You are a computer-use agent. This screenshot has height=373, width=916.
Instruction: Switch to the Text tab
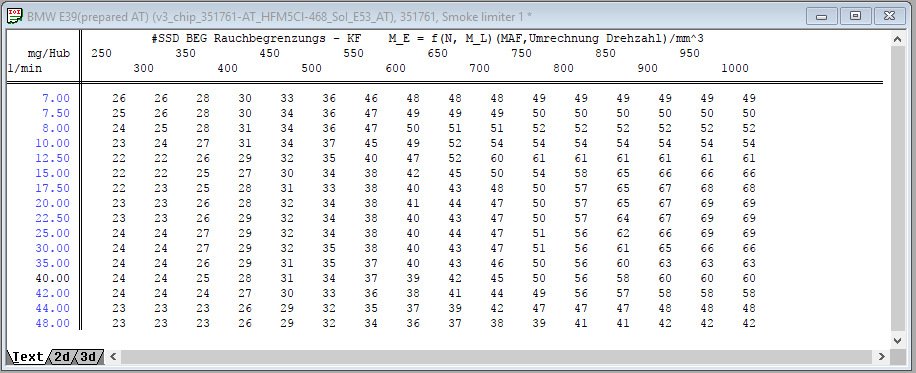click(27, 356)
